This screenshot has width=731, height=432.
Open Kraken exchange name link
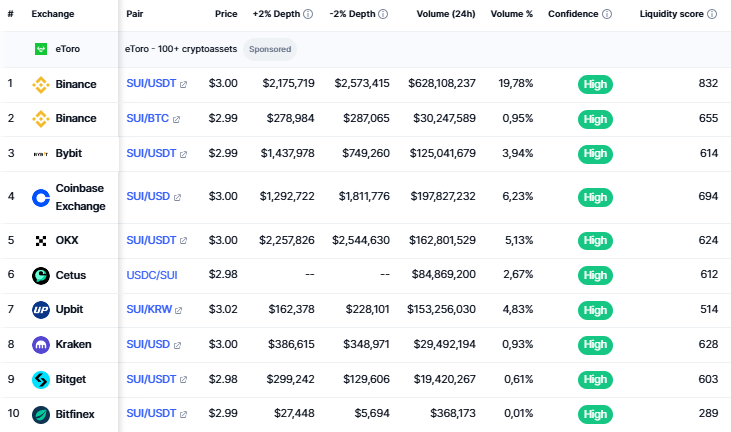[x=73, y=344]
